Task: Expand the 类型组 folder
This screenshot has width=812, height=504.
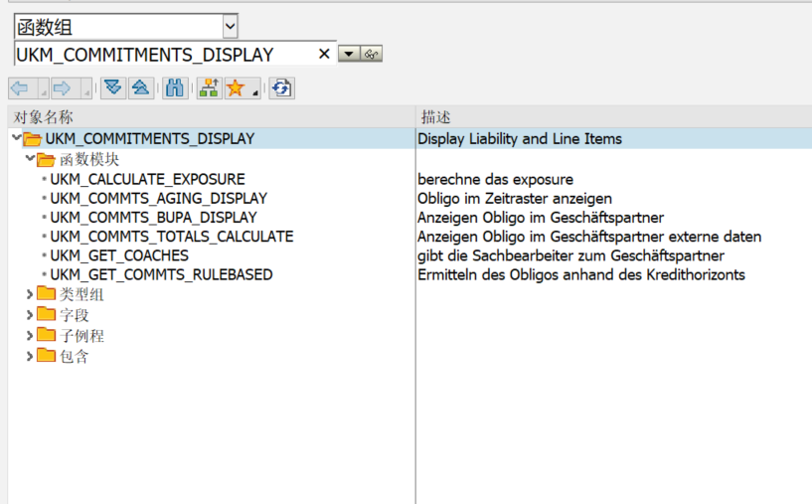Action: [30, 294]
